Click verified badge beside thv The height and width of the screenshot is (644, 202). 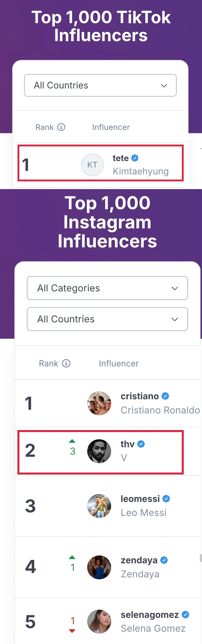[x=141, y=444]
